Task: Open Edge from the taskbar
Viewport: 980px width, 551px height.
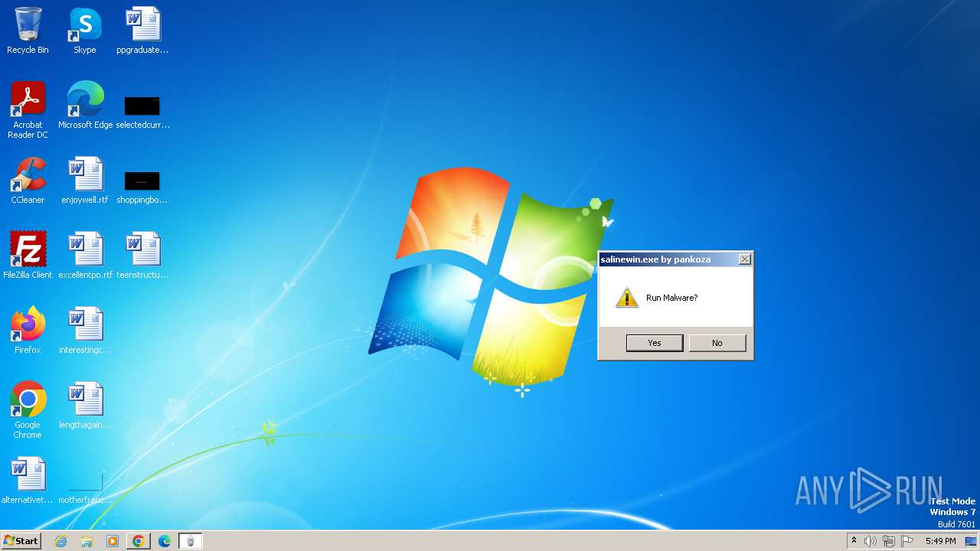Action: click(x=165, y=541)
